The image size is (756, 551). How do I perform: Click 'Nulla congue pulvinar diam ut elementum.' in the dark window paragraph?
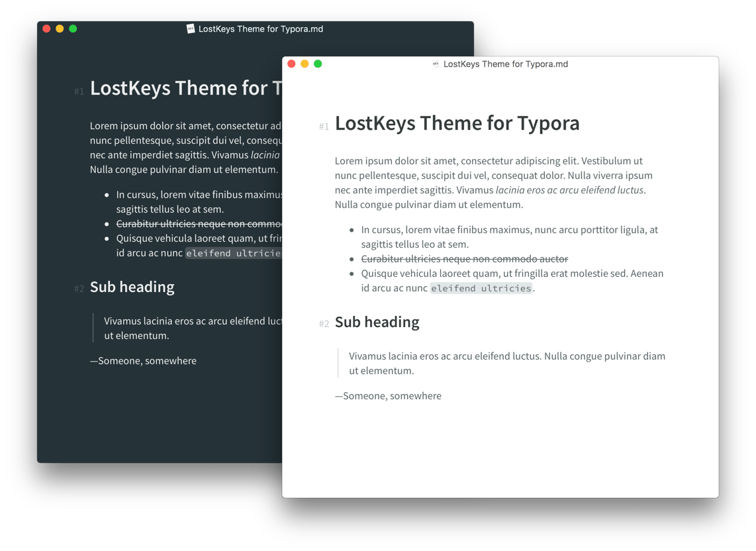pos(184,170)
